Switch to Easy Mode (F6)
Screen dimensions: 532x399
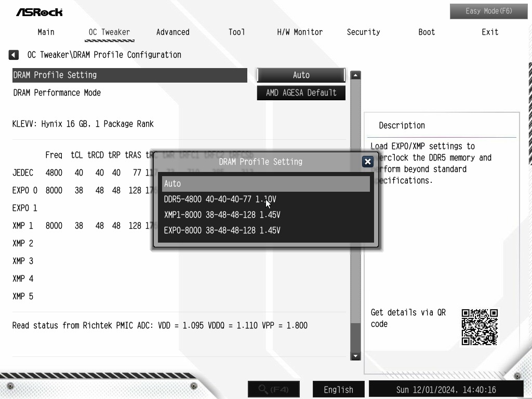488,11
